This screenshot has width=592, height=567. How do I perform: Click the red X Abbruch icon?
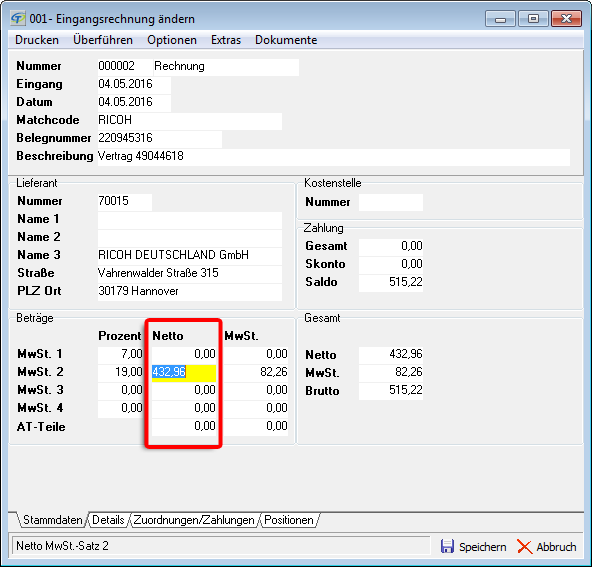(524, 546)
